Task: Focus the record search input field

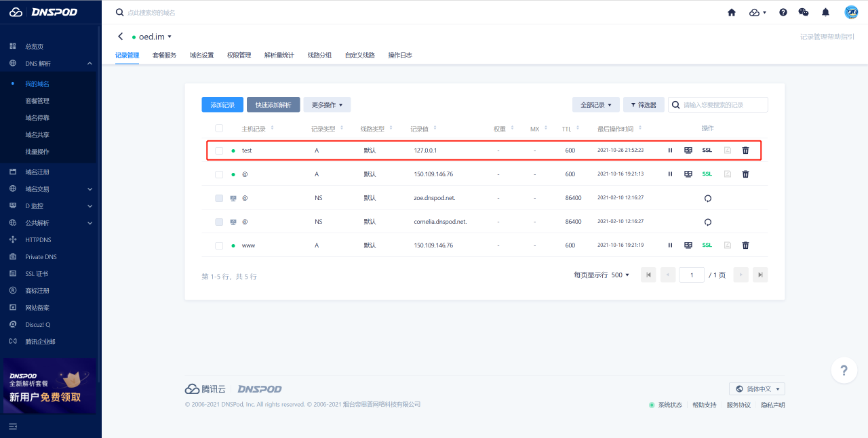Action: tap(723, 105)
